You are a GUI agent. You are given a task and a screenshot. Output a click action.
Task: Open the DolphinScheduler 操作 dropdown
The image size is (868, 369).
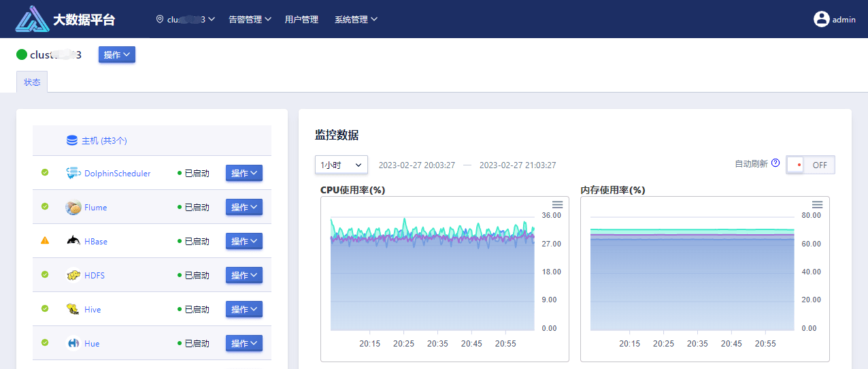coord(244,174)
